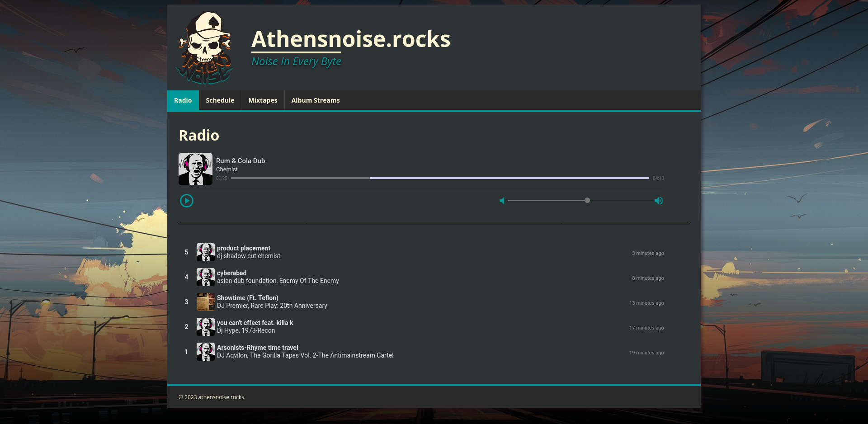
Task: Click 'Arsonists-Rhyme time travel' track title
Action: [258, 348]
